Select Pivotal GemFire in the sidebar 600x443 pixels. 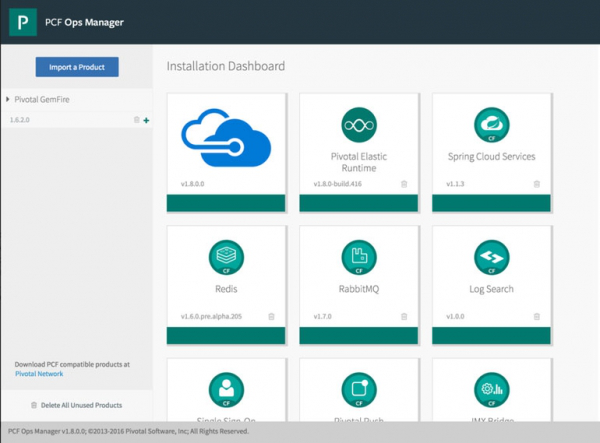42,99
